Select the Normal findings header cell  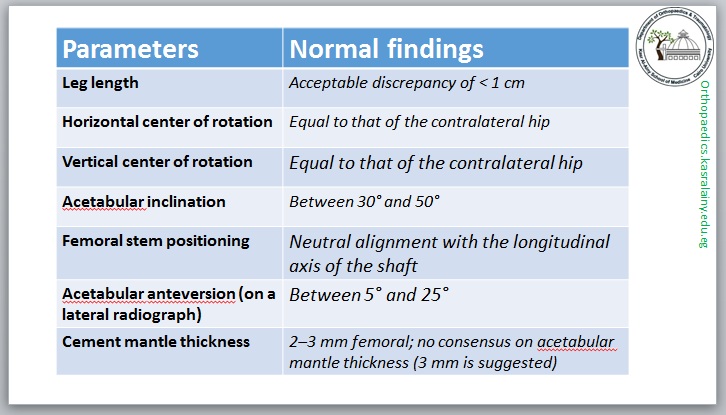coord(386,49)
